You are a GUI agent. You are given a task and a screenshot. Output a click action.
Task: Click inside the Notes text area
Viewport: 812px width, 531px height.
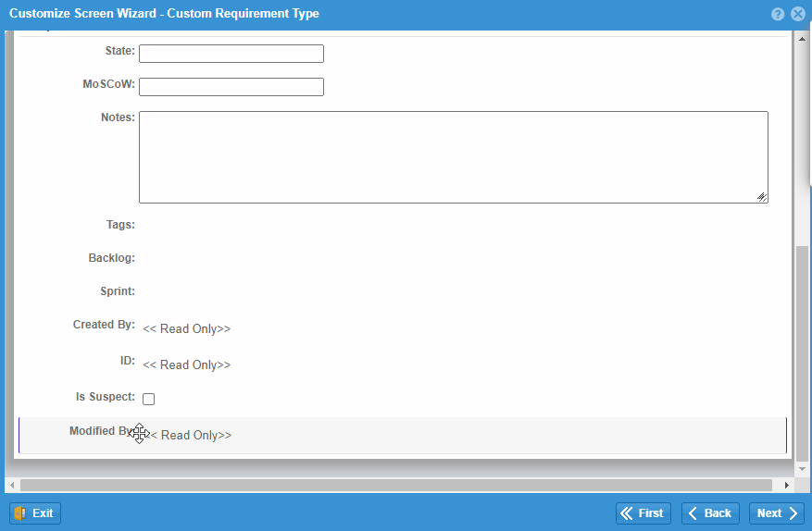coord(454,157)
